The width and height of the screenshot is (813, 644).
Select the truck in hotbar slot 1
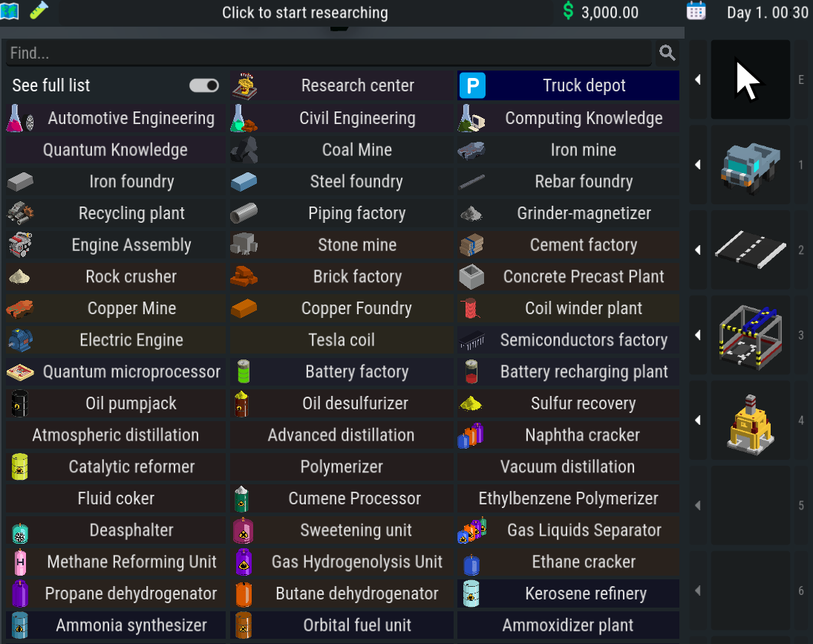(x=750, y=165)
